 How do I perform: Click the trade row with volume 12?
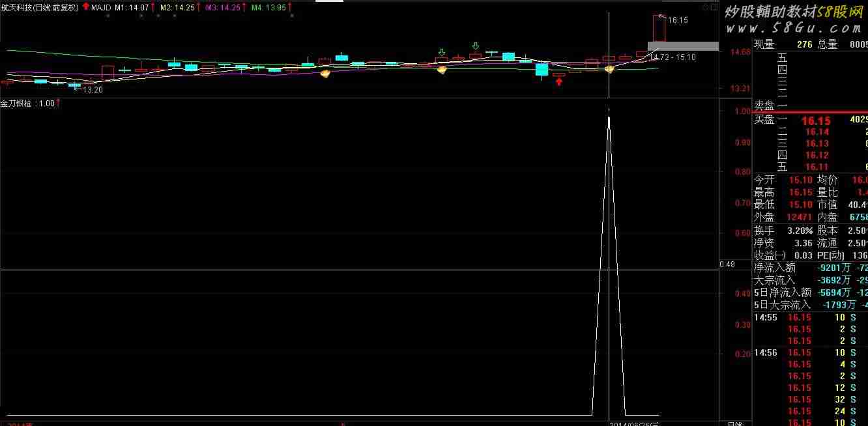pyautogui.click(x=811, y=388)
